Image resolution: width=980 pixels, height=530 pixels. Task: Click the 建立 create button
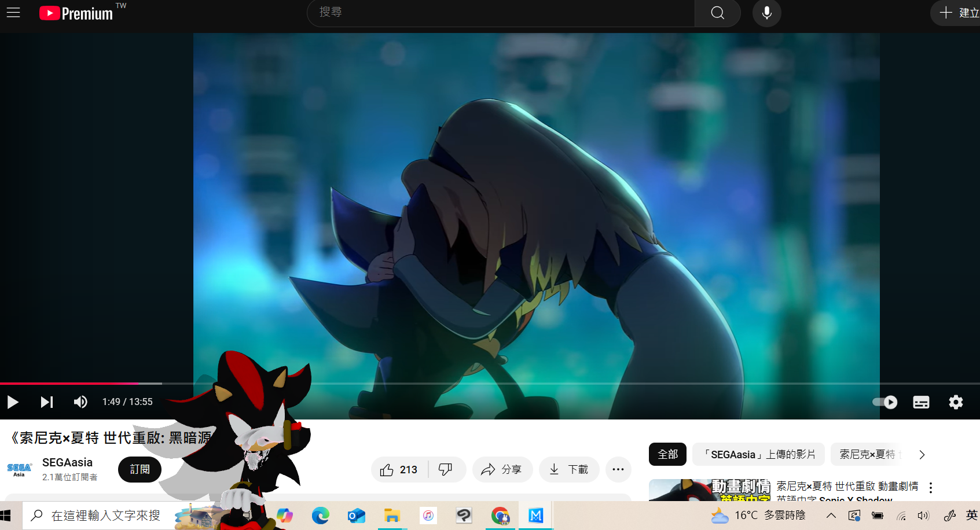(x=959, y=13)
